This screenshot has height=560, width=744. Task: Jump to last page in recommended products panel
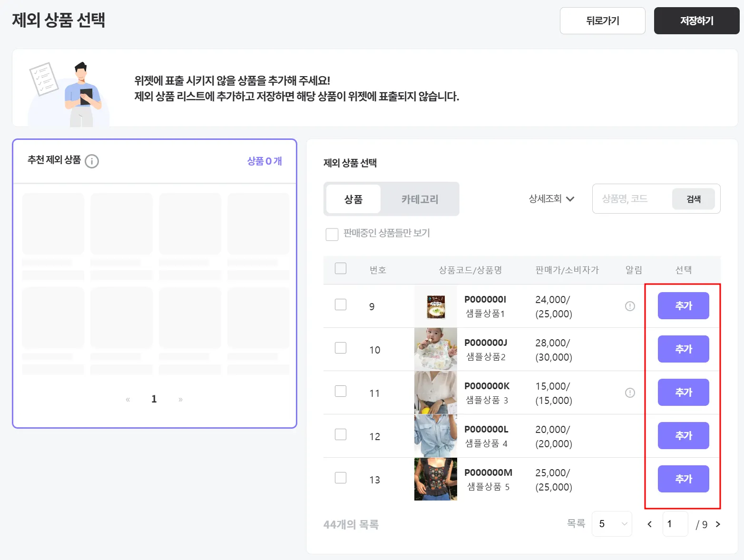pos(180,399)
